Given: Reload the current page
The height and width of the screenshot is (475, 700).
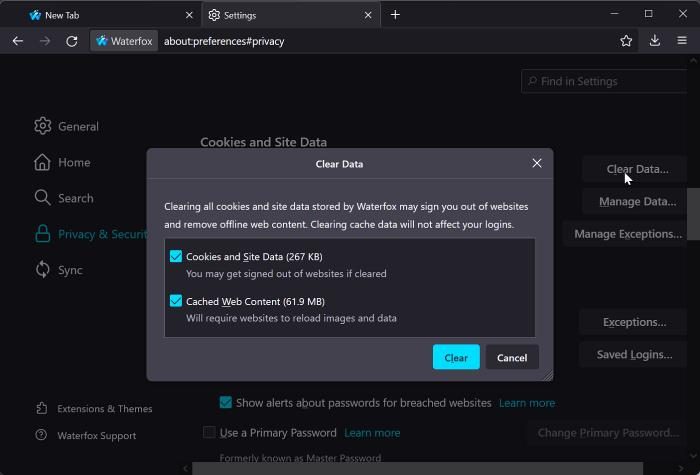Looking at the screenshot, I should point(71,41).
